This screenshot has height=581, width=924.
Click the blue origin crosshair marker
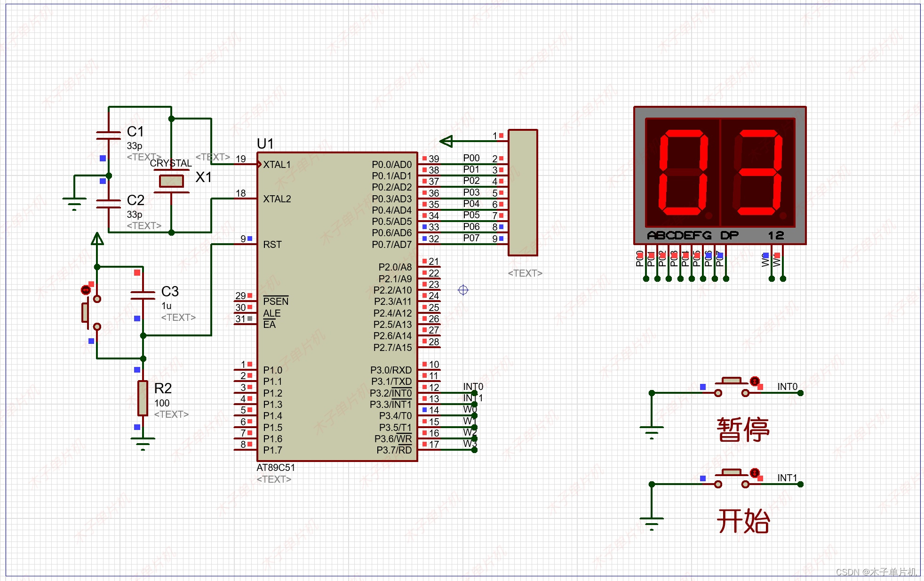click(463, 290)
